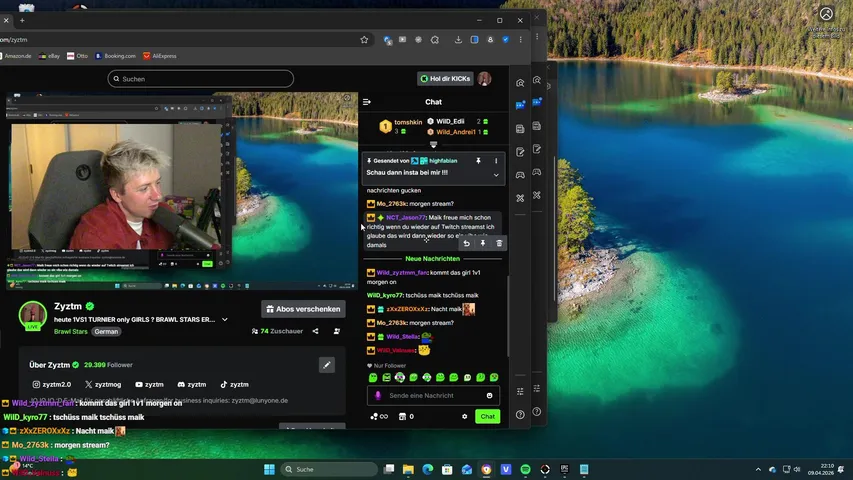Expand the pinned message chevron
Viewport: 853px width, 480px height.
tap(496, 175)
